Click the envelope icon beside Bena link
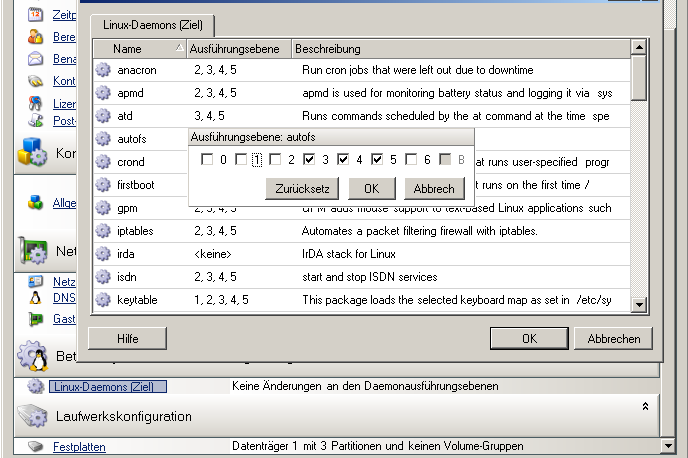688x458 pixels. (x=36, y=58)
